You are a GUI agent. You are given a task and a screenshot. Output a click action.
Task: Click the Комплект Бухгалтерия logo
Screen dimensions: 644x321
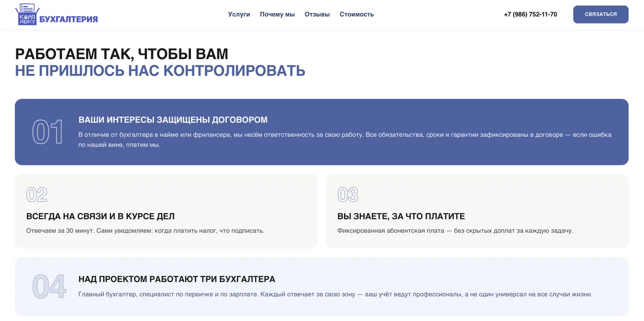[x=56, y=14]
